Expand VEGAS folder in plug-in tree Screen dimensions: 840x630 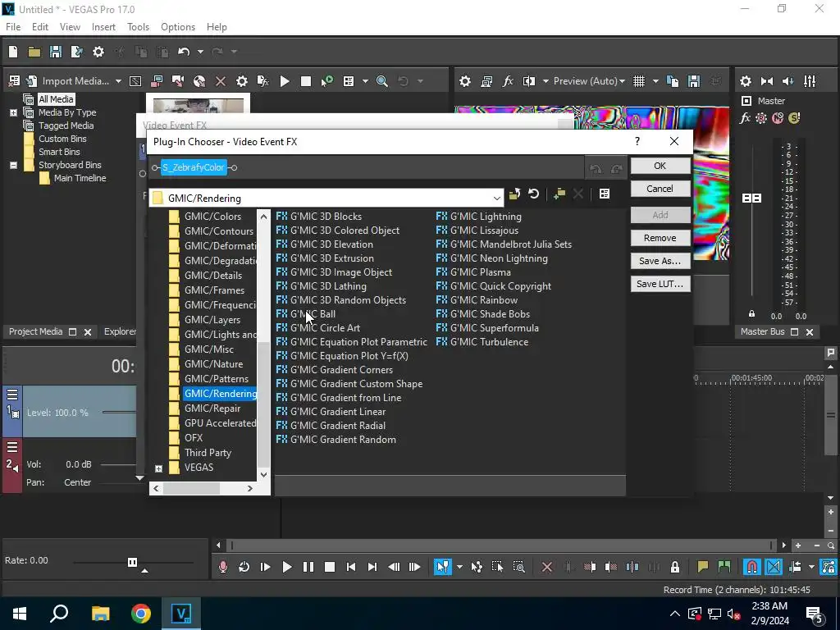click(x=158, y=468)
